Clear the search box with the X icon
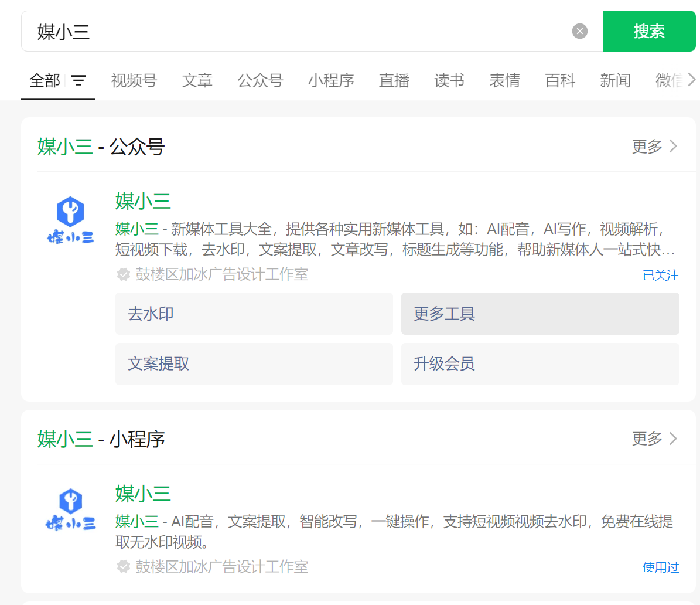 [579, 31]
